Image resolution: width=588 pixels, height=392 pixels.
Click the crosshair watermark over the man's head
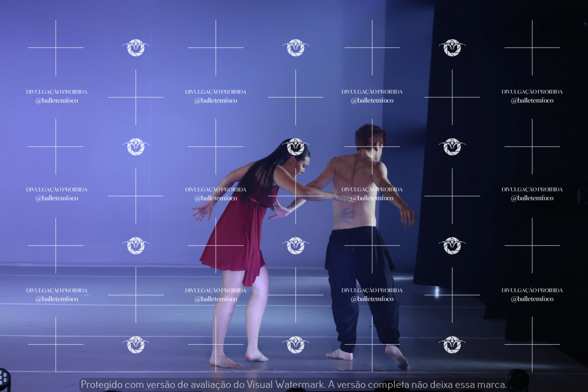[372, 147]
